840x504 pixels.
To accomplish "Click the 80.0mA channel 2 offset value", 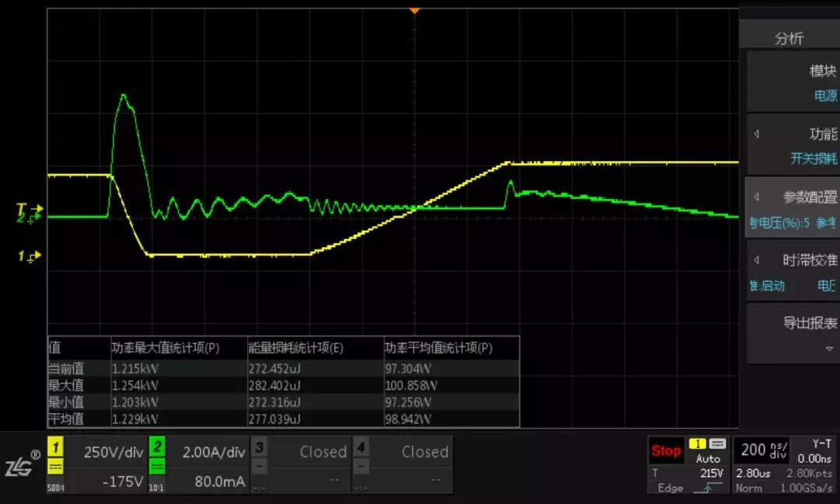I will click(220, 481).
